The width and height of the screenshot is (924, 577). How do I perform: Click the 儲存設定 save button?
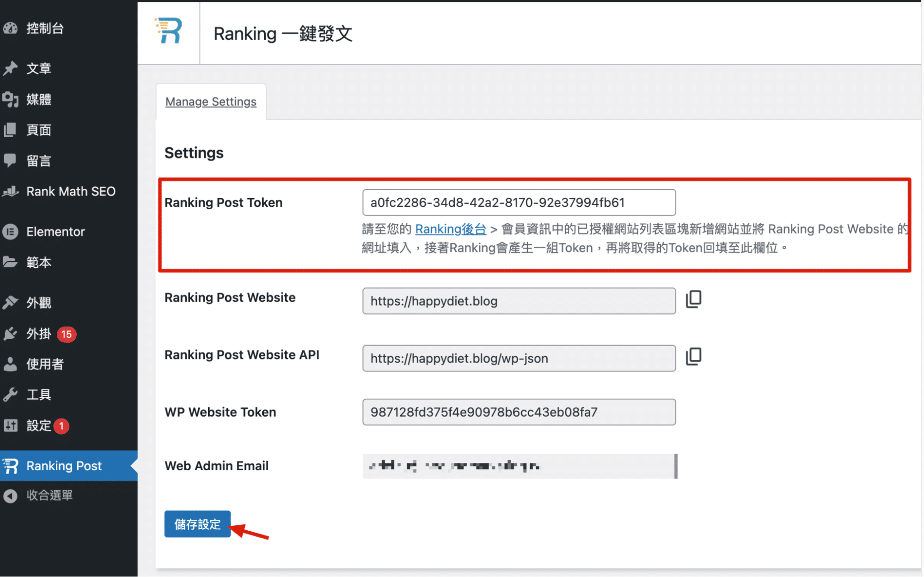point(197,524)
